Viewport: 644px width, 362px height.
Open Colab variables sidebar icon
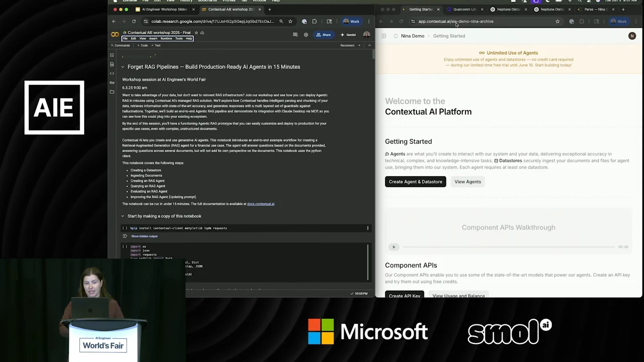[112, 73]
